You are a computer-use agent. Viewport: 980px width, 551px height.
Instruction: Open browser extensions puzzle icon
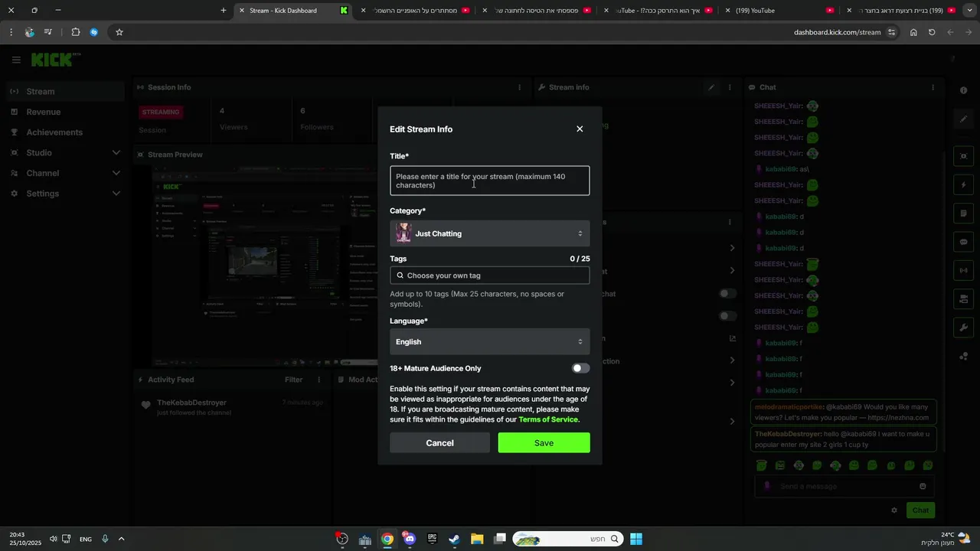tap(75, 32)
